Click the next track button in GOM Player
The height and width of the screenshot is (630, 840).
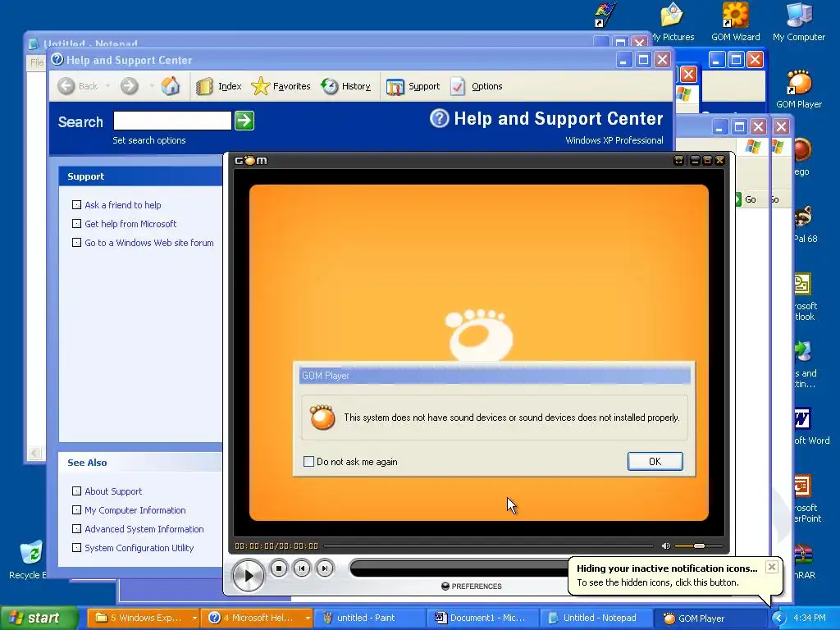[x=324, y=568]
